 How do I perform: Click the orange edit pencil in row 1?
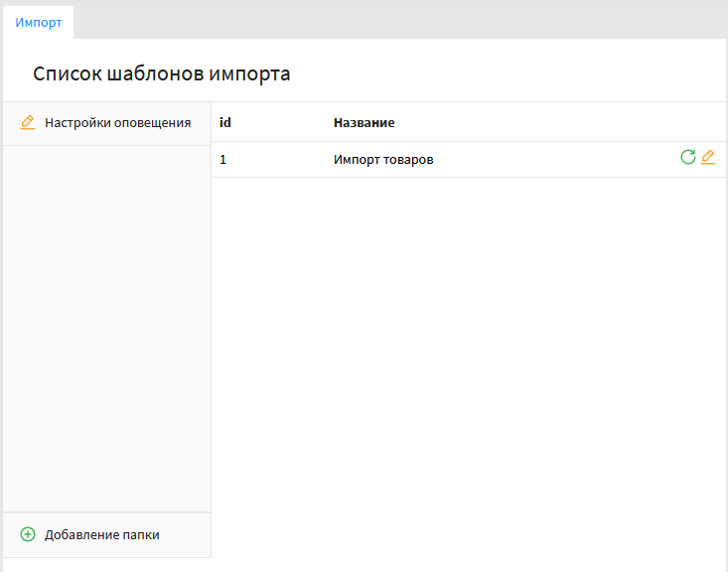pos(708,157)
